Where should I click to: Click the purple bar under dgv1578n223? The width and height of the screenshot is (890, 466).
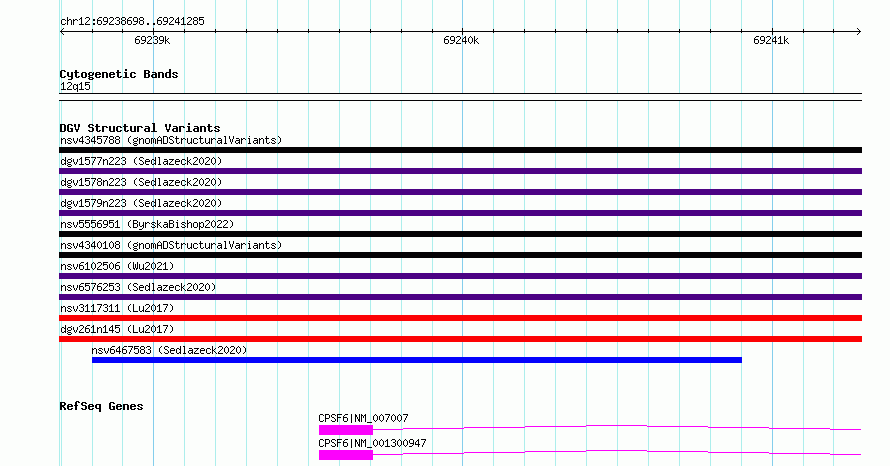460,192
